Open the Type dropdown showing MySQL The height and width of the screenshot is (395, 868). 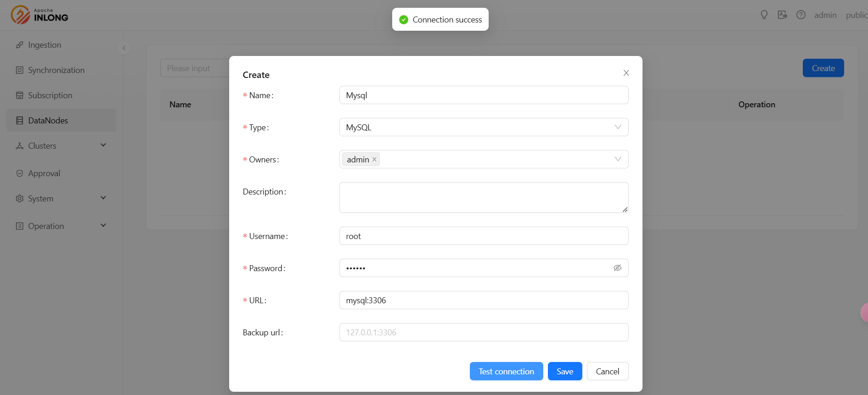pos(483,128)
